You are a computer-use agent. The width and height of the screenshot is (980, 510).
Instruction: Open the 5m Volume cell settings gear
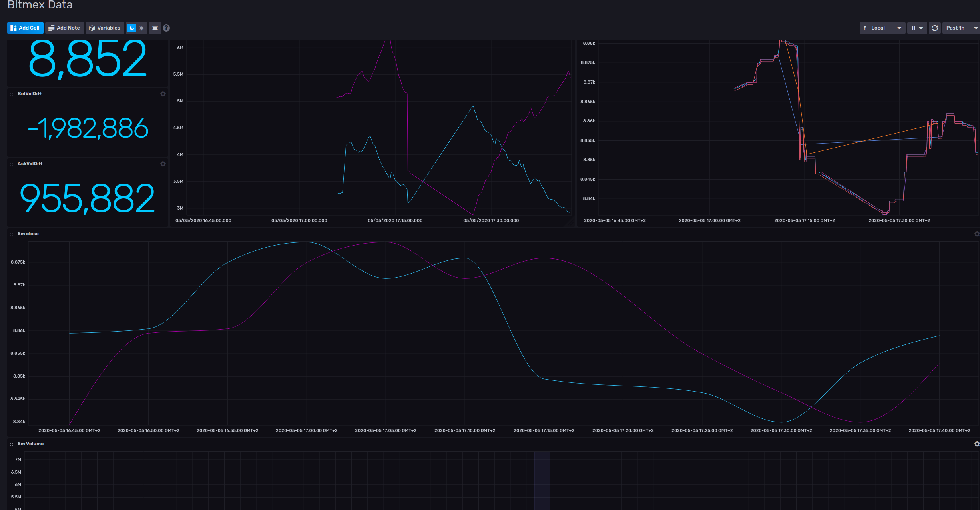[x=977, y=444]
